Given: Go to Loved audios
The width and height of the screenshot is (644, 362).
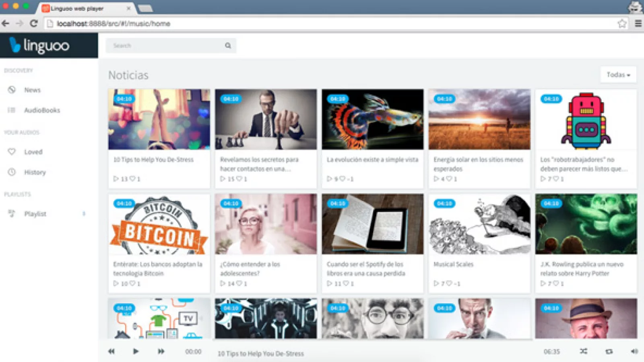Looking at the screenshot, I should pyautogui.click(x=33, y=152).
